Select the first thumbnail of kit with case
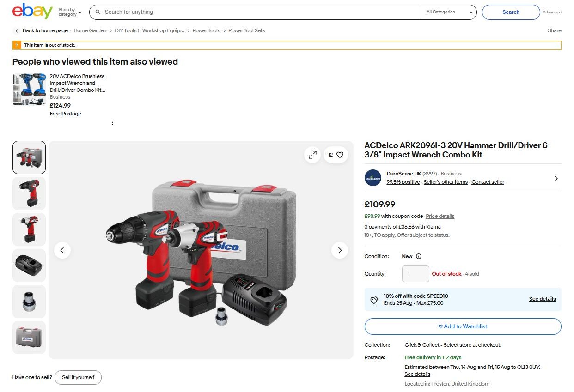The image size is (574, 392). coord(29,157)
